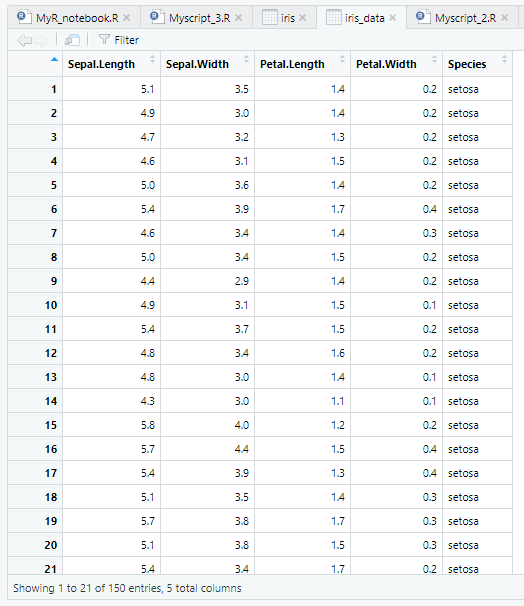
Task: Click Petal.Width value 0.3 in row 7
Action: coord(429,233)
